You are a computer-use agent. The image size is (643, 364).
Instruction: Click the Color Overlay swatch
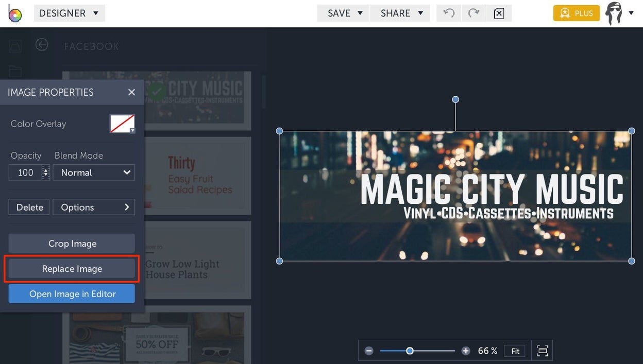[122, 124]
